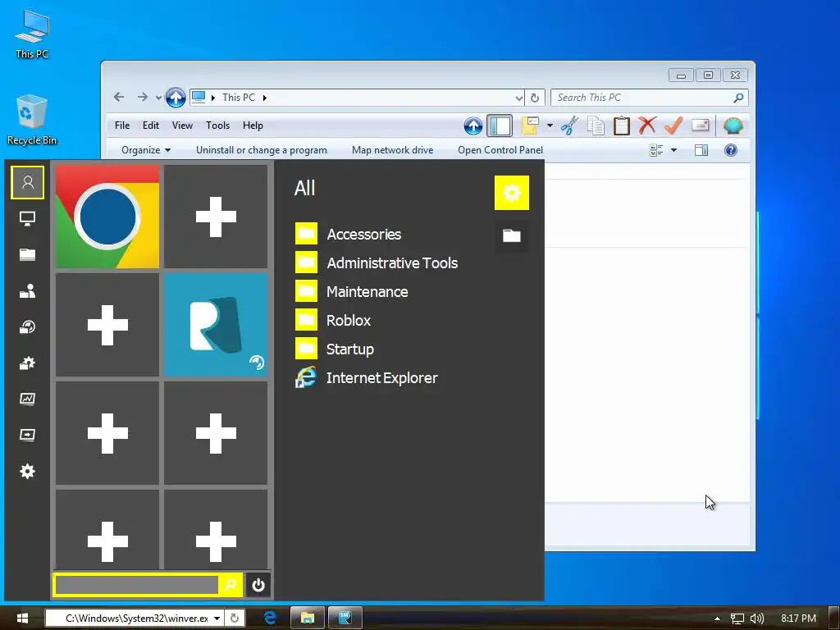
Task: Click the mail envelope toolbar icon
Action: click(701, 126)
